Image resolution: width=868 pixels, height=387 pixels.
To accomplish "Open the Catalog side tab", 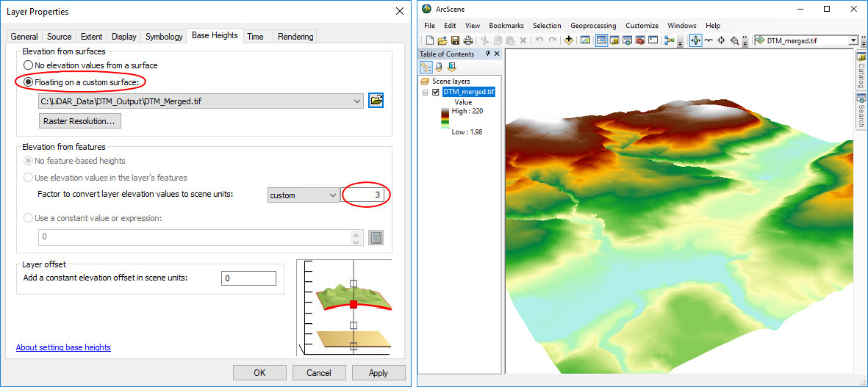I will pyautogui.click(x=861, y=70).
